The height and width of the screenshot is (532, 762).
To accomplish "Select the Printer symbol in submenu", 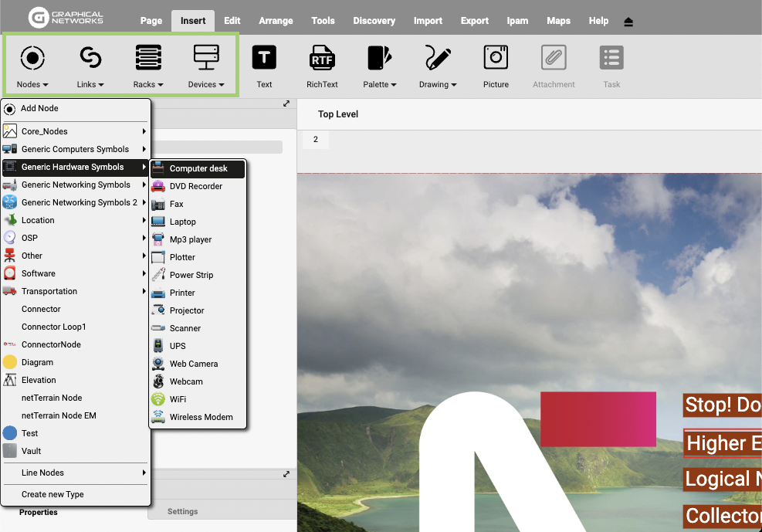I will (x=182, y=293).
